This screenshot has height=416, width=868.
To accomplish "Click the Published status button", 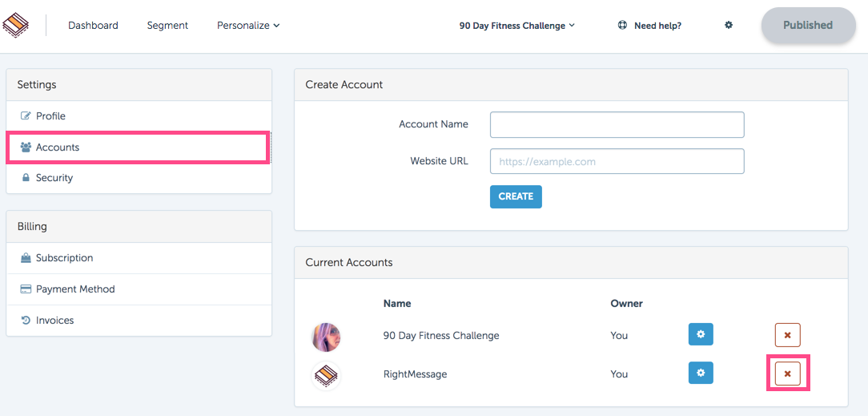I will 808,25.
